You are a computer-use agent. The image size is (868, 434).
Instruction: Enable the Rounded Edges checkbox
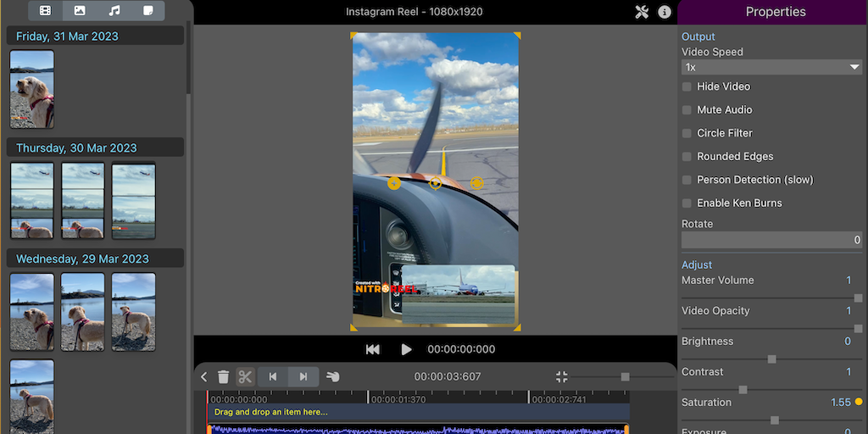click(x=687, y=156)
